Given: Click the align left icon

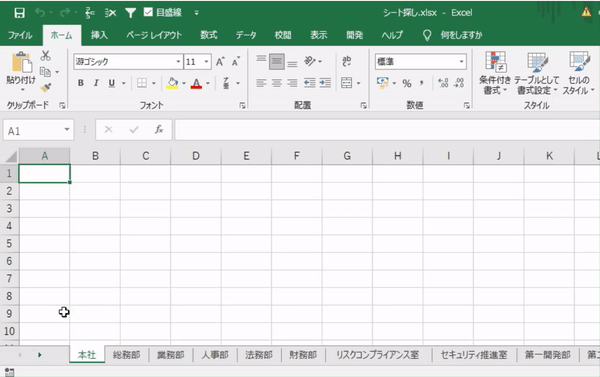Looking at the screenshot, I should pyautogui.click(x=261, y=83).
